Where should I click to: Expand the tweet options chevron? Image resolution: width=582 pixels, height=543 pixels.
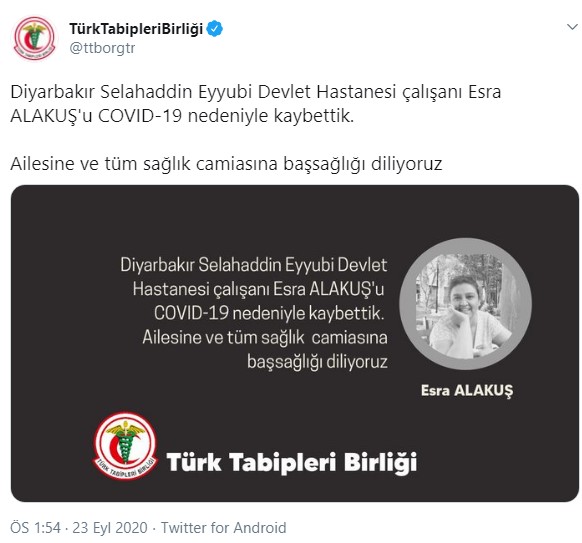pos(572,27)
